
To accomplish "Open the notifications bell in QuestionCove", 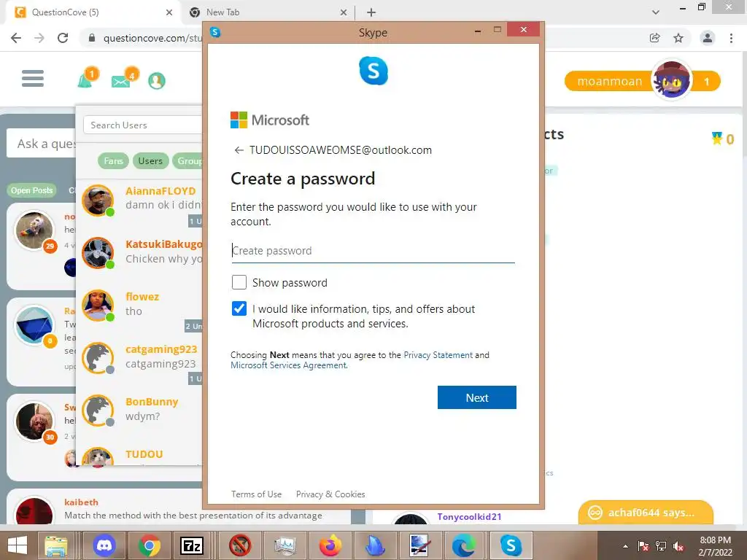I will [x=85, y=80].
